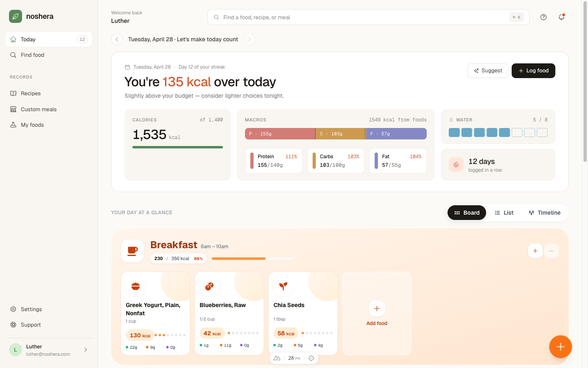Image resolution: width=588 pixels, height=368 pixels.
Task: Open the notifications bell
Action: pos(561,17)
